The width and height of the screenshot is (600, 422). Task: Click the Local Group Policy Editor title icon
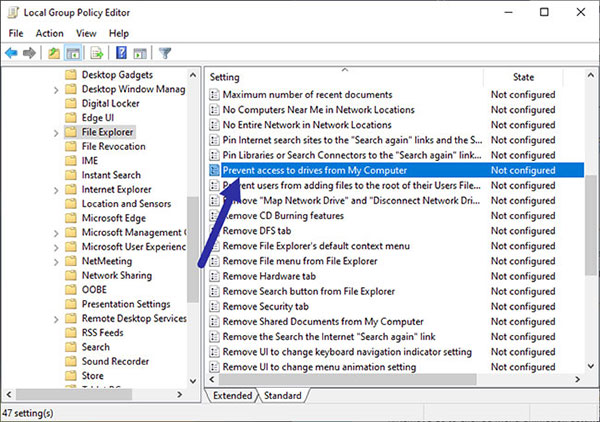click(13, 13)
